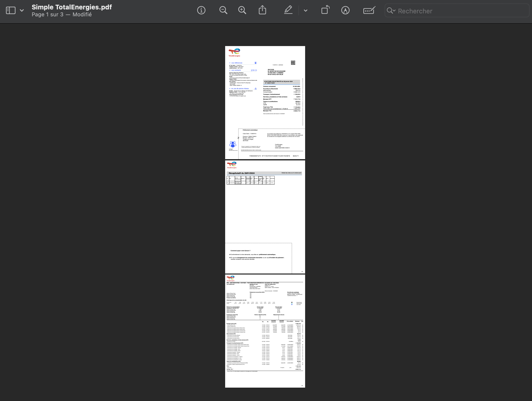This screenshot has width=532, height=401.
Task: Click the 'Prélèvement automatique' heading on page one
Action: (250, 130)
